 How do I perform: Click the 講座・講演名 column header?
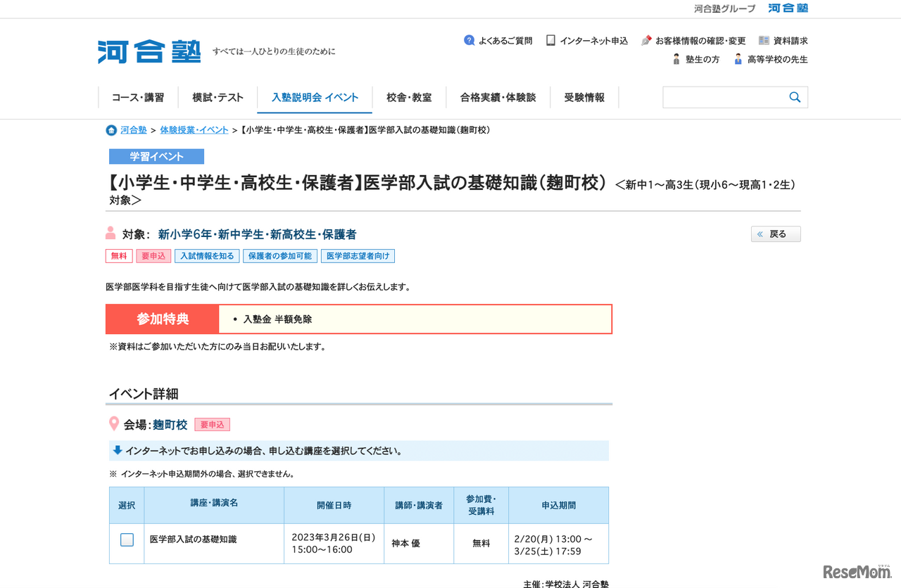pos(214,505)
